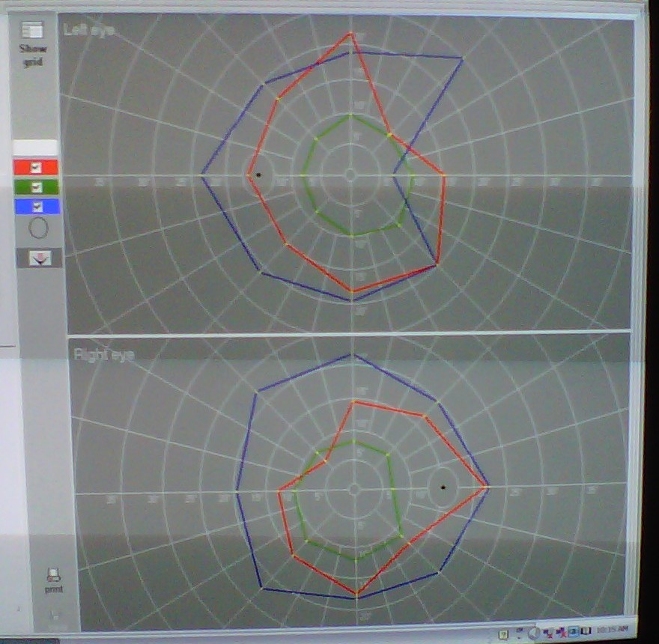
Task: Expand the red down-arrow button in sidebar
Action: coord(38,258)
